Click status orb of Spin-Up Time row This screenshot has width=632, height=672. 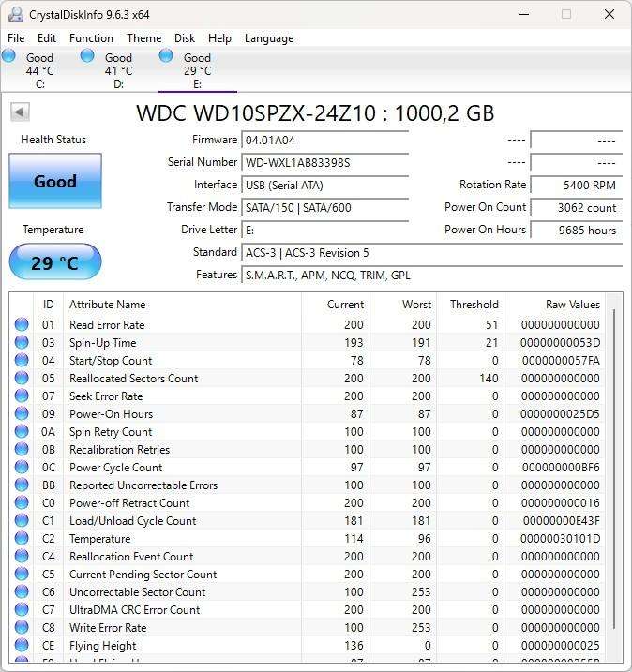coord(22,342)
